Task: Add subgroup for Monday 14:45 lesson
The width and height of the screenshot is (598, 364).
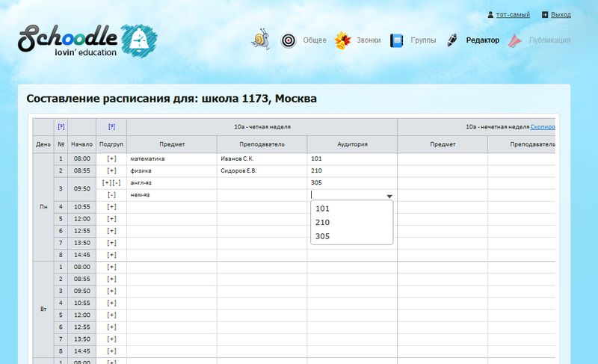Action: pyautogui.click(x=111, y=255)
